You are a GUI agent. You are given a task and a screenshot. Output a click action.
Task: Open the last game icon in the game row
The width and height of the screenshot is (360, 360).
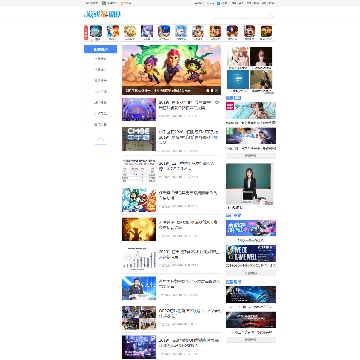[266, 31]
